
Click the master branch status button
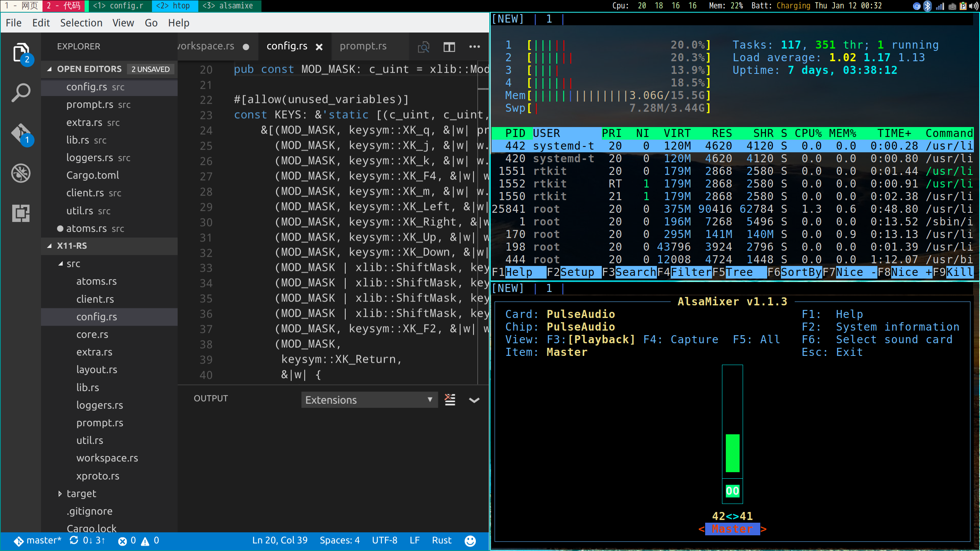(38, 540)
